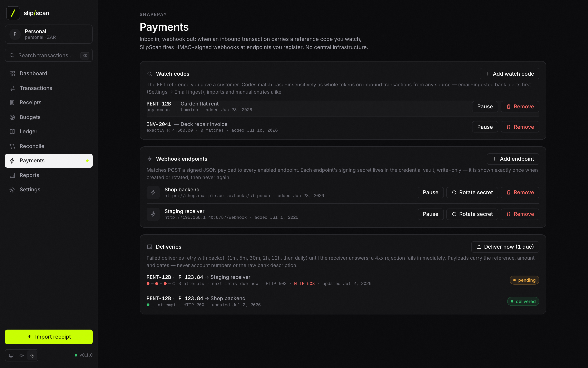Navigate to Budgets

[x=49, y=117]
